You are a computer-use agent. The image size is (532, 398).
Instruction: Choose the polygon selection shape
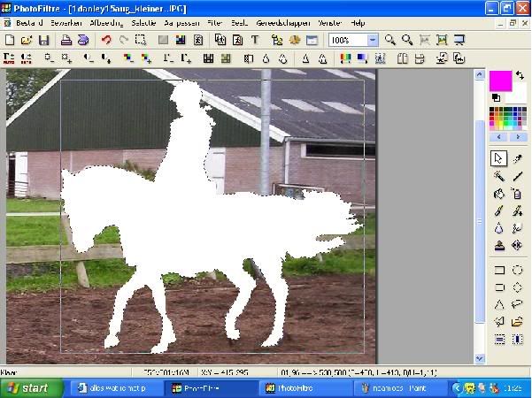click(x=499, y=321)
